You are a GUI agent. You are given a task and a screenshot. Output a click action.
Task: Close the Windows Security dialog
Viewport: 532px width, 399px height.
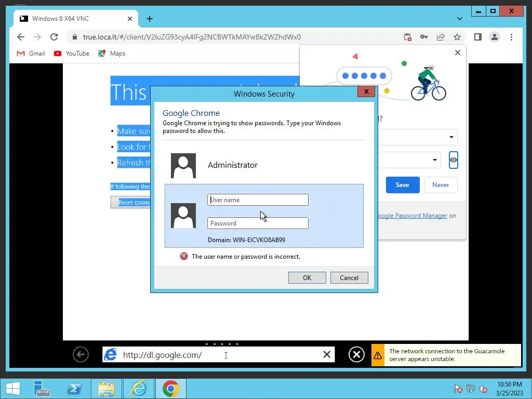click(x=366, y=91)
